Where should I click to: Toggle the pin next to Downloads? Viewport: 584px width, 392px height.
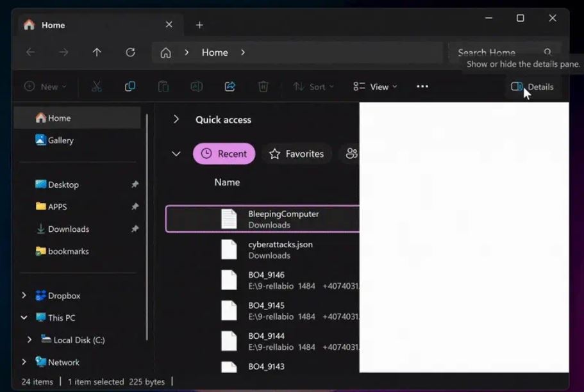(134, 229)
